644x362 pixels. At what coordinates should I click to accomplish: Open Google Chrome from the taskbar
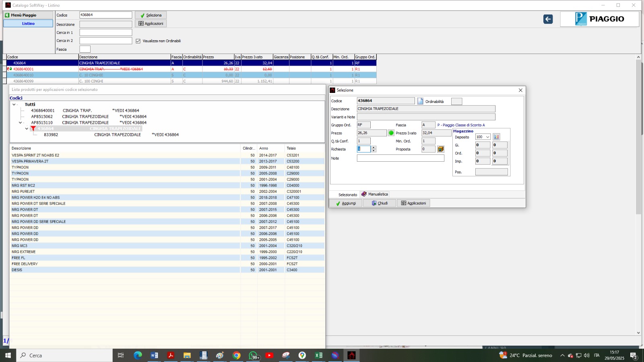[x=236, y=355]
